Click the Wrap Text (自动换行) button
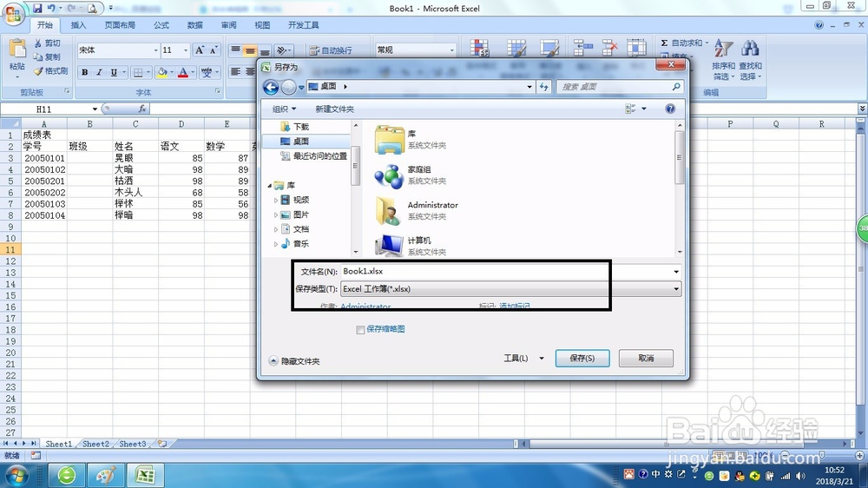868x488 pixels. [x=331, y=50]
